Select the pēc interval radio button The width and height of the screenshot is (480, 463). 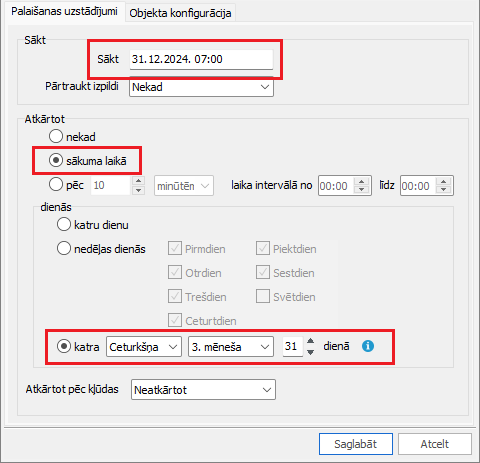pyautogui.click(x=56, y=184)
